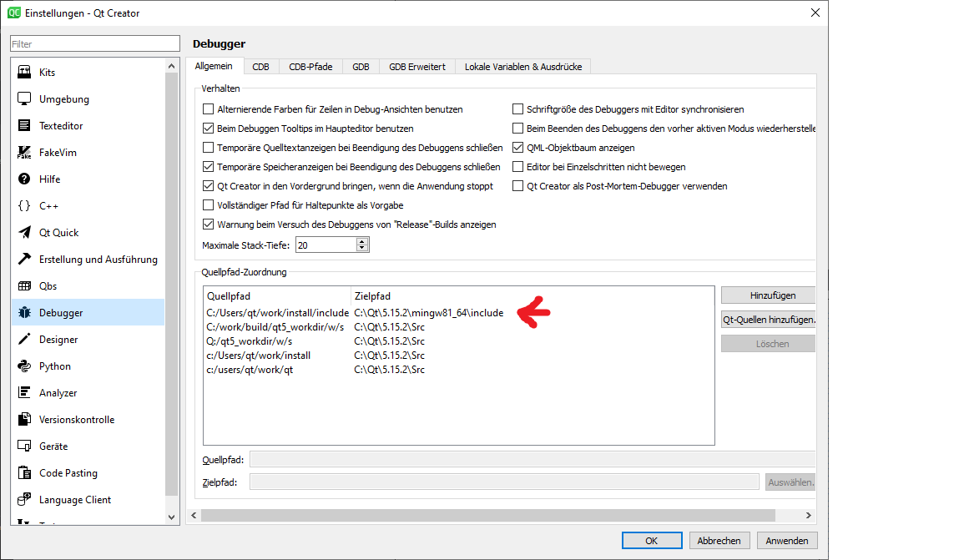Image resolution: width=959 pixels, height=560 pixels.
Task: Click the horizontal scrollbar right arrow
Action: (x=808, y=516)
